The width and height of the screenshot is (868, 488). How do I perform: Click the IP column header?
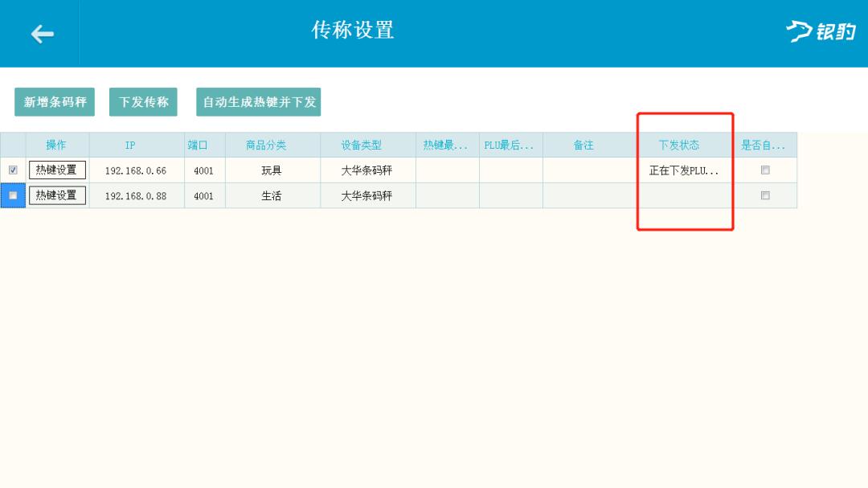(131, 144)
